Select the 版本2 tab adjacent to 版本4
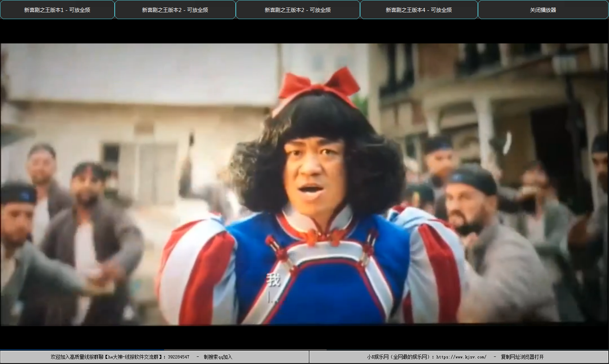This screenshot has height=364, width=609. 298,10
